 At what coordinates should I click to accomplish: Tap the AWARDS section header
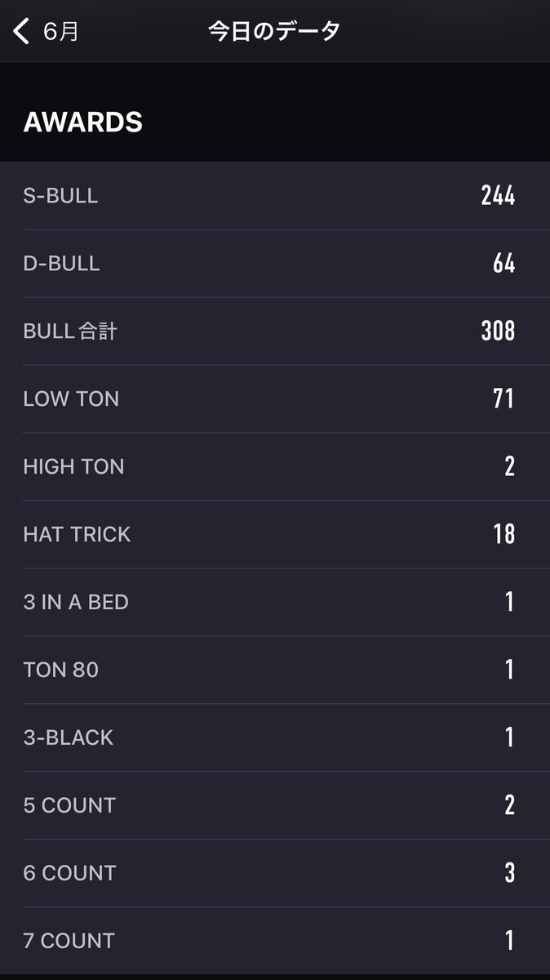click(83, 122)
